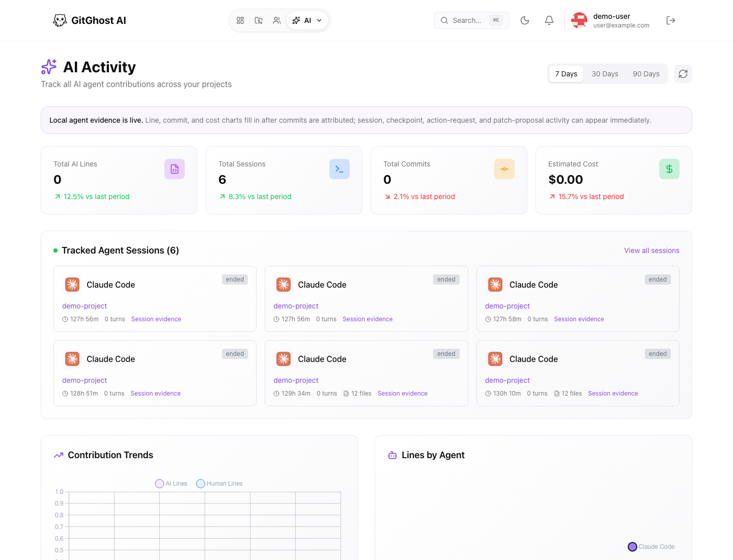Click the Total Sessions terminal icon

340,169
